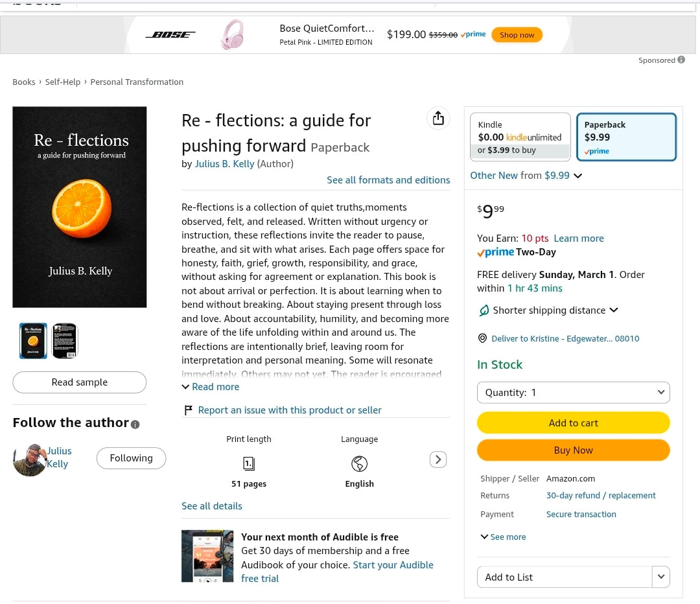Open the Quantity dropdown

click(573, 392)
